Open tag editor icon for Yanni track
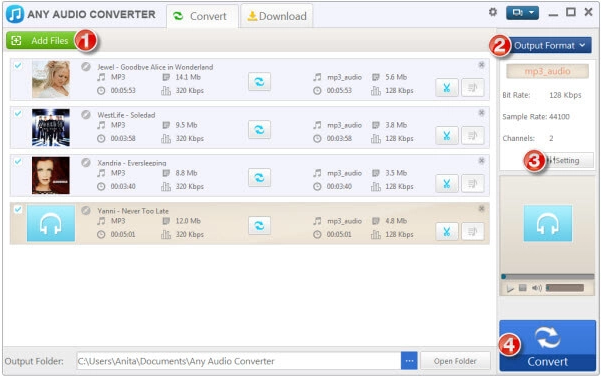 click(473, 232)
